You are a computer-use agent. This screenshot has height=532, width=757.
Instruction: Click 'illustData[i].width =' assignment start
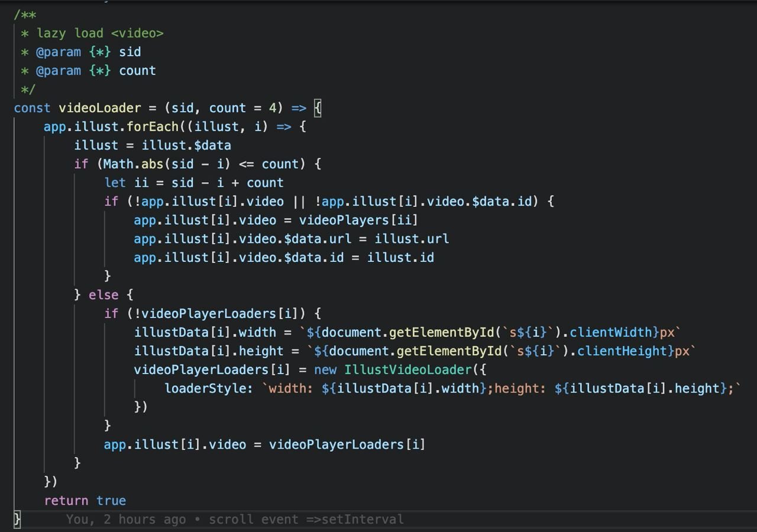(x=212, y=332)
